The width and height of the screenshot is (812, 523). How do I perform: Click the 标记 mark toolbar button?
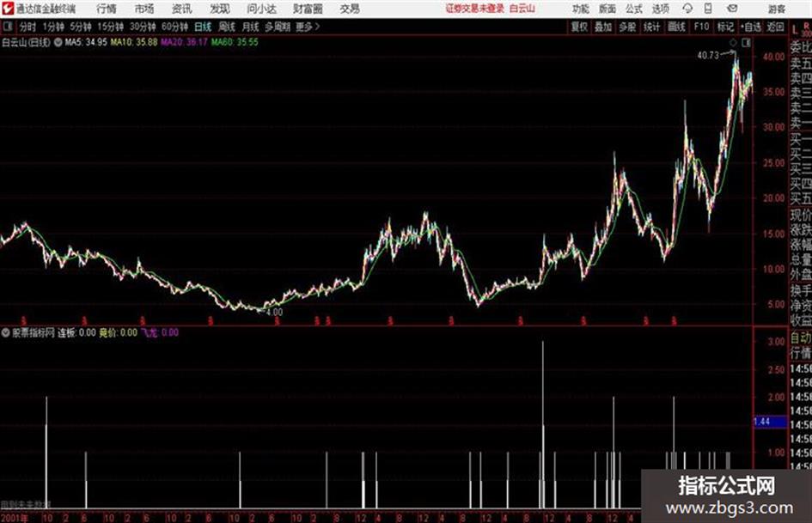tap(725, 27)
